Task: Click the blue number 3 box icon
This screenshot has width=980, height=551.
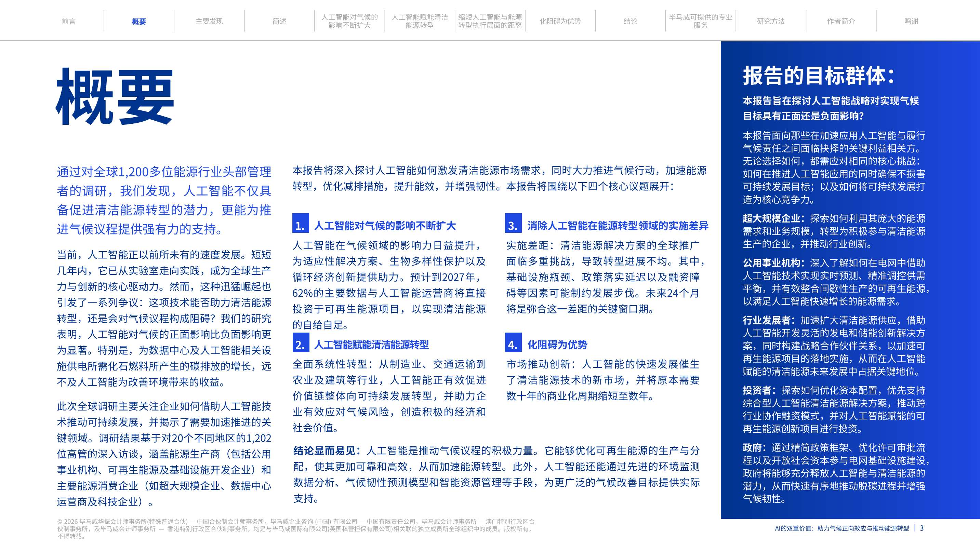Action: pos(513,224)
